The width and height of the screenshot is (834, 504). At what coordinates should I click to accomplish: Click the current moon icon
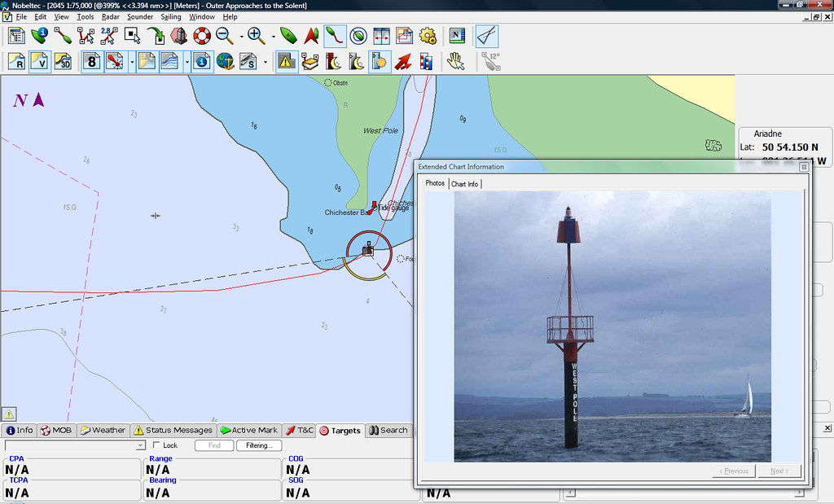click(x=357, y=62)
